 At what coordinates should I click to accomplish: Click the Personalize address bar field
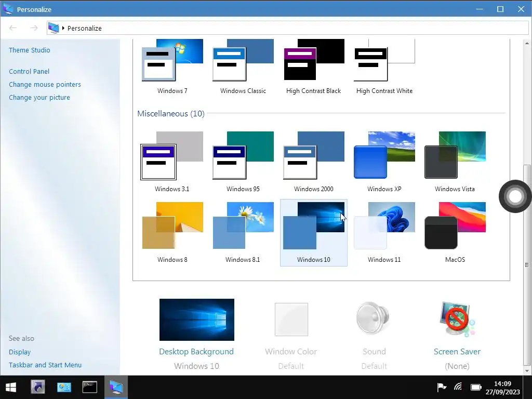(287, 28)
